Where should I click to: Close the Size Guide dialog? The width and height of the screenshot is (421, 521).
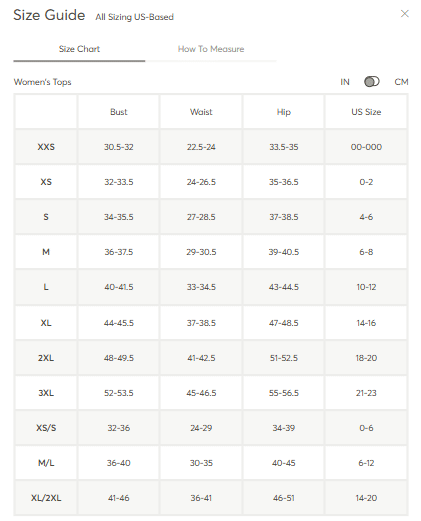404,14
